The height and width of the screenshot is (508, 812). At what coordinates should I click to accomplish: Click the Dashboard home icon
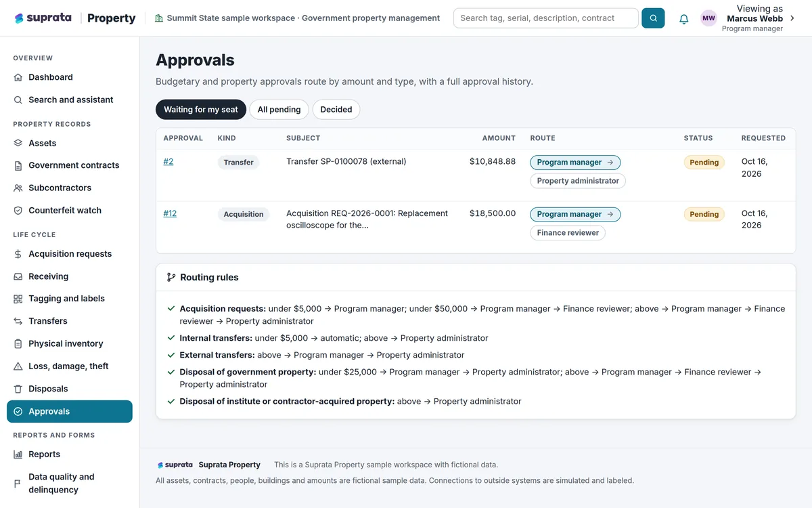(x=18, y=77)
